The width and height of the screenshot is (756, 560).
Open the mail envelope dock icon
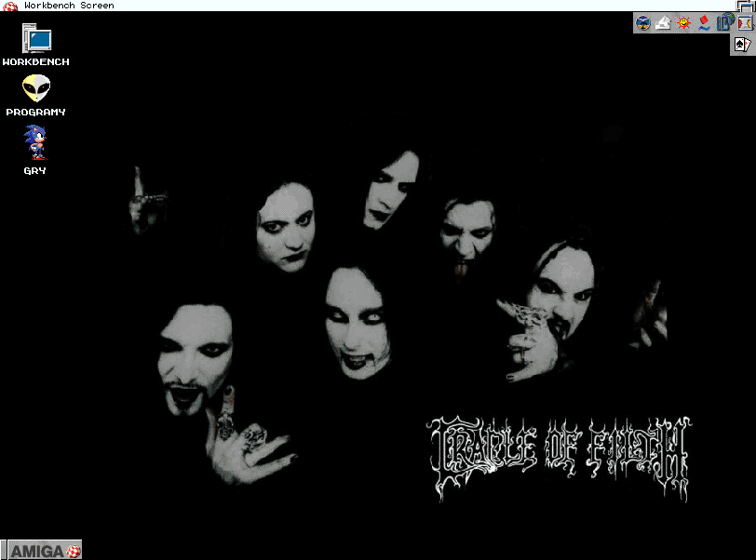coord(663,22)
